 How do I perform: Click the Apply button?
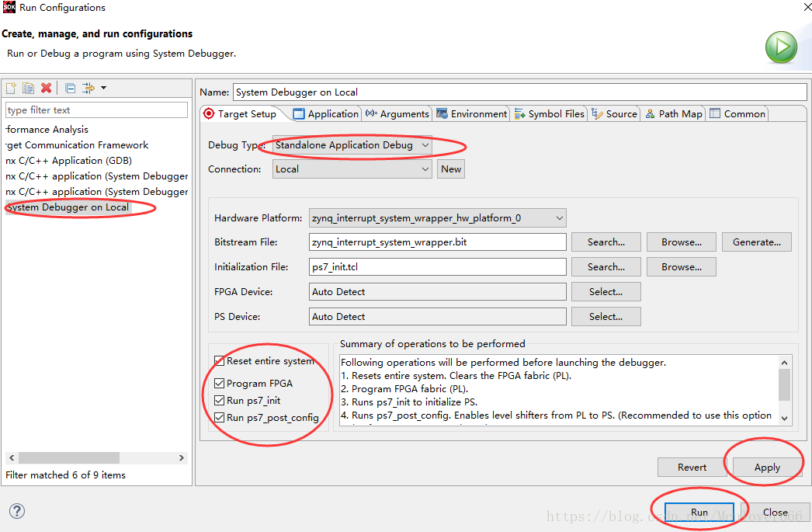tap(767, 468)
